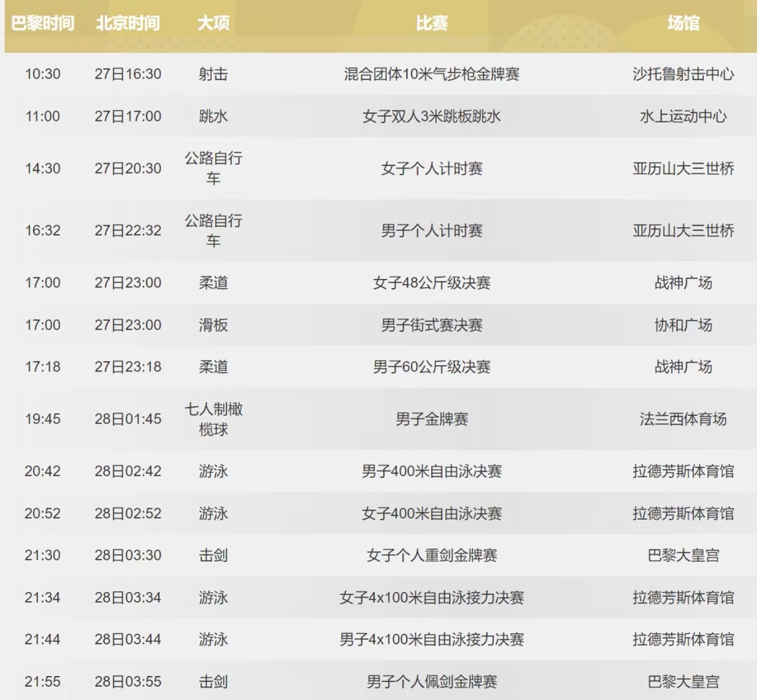Select the 女子48公斤级决赛 judo event
This screenshot has width=757, height=700.
pyautogui.click(x=432, y=283)
